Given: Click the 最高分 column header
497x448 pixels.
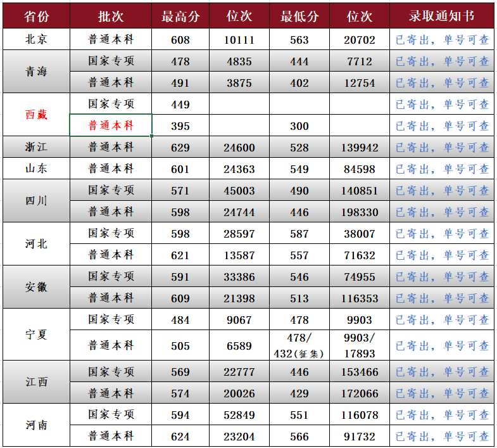Looking at the screenshot, I should (x=180, y=16).
